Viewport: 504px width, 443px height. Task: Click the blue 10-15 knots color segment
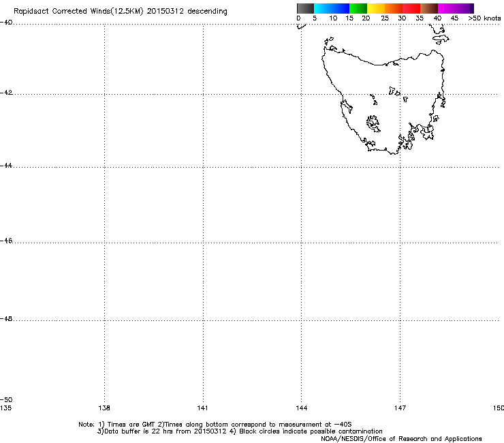point(341,8)
